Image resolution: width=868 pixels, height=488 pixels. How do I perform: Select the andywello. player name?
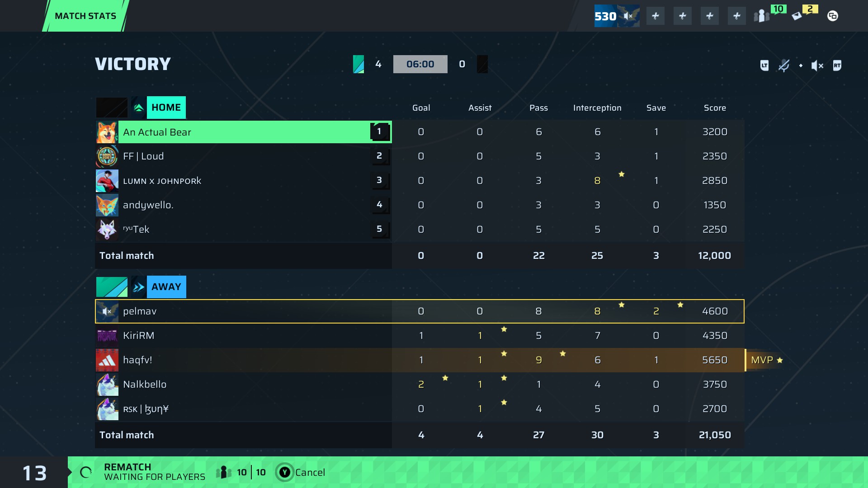coord(148,205)
